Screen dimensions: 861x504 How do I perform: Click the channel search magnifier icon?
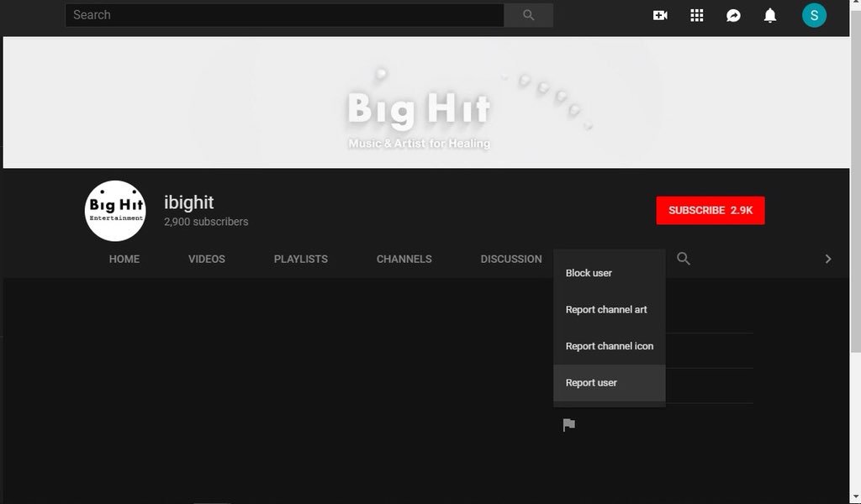click(x=683, y=259)
